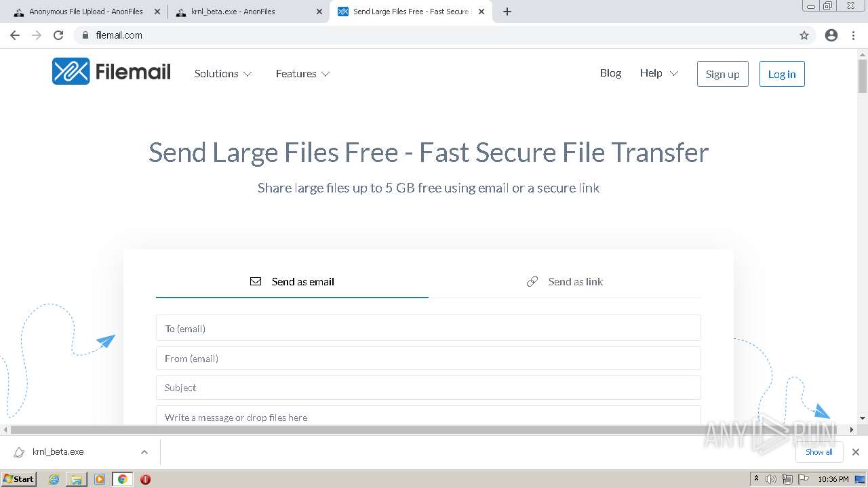Click the subtitle about 5 GB free
Viewport: 868px width, 488px height.
click(x=429, y=188)
